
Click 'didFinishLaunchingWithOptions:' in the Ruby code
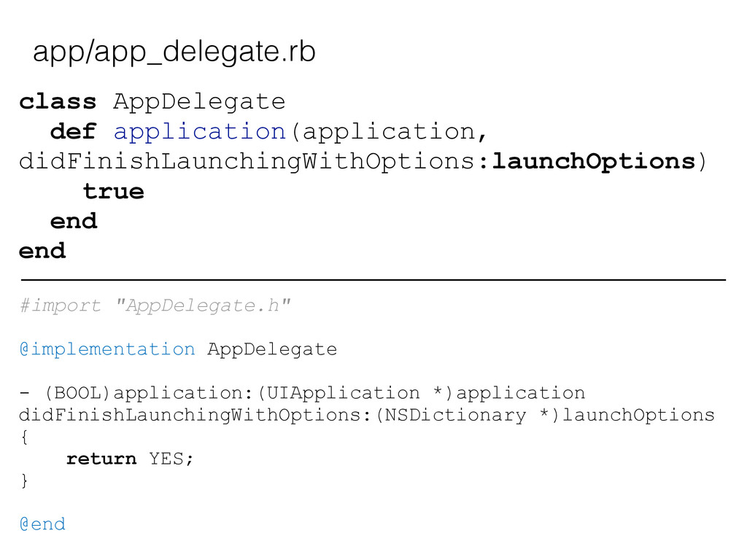(x=254, y=161)
